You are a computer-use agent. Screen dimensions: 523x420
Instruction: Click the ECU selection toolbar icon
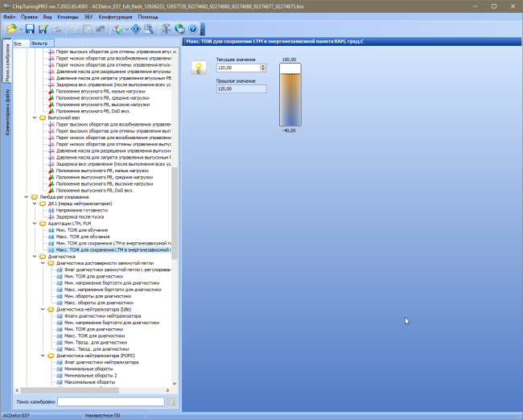(117, 29)
